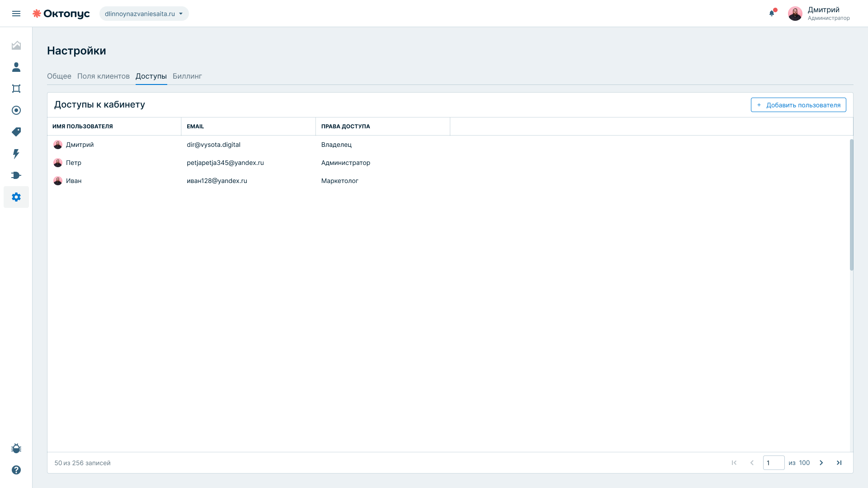Jump to last page arrow

(x=839, y=463)
